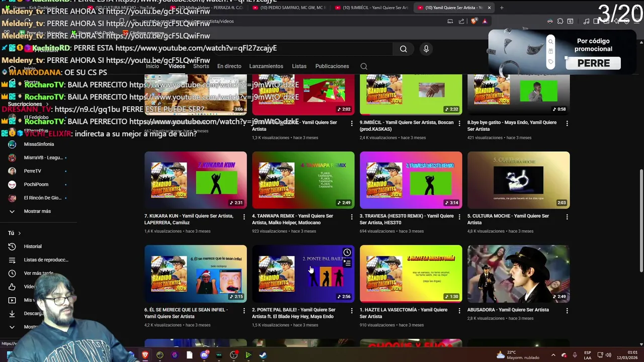Viewport: 644px width, 362px height.
Task: Expand the Suscripciones section arrow
Action: (x=47, y=104)
